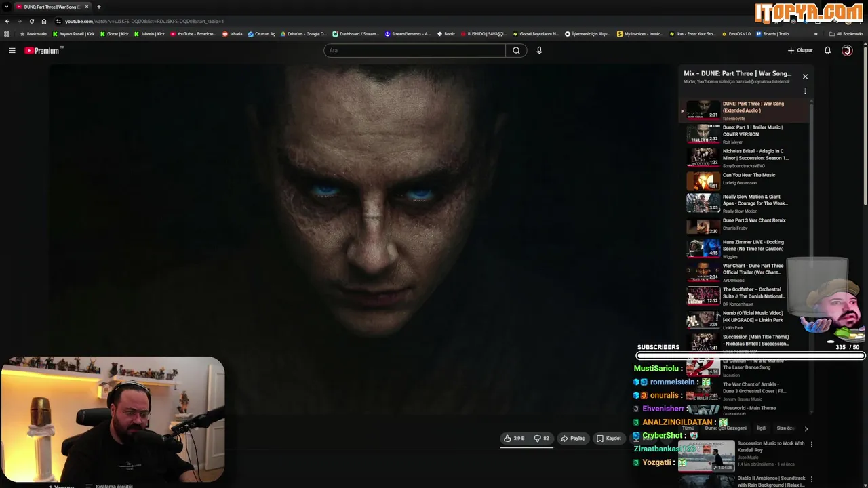This screenshot has height=488, width=868.
Task: Open StreamElements bookmark
Action: 408,33
